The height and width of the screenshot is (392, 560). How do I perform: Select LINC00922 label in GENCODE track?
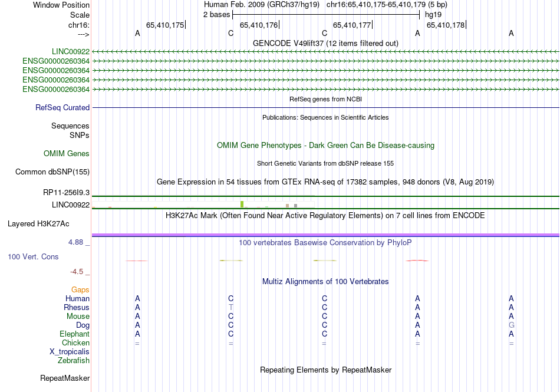click(71, 52)
